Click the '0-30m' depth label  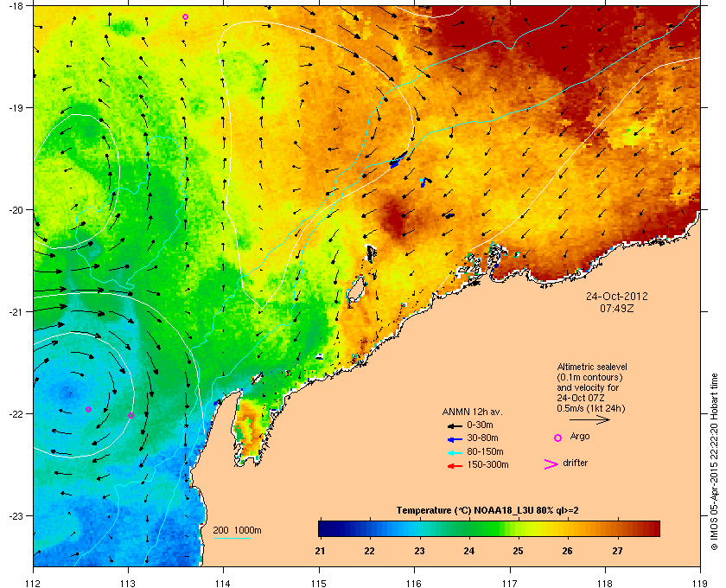480,425
